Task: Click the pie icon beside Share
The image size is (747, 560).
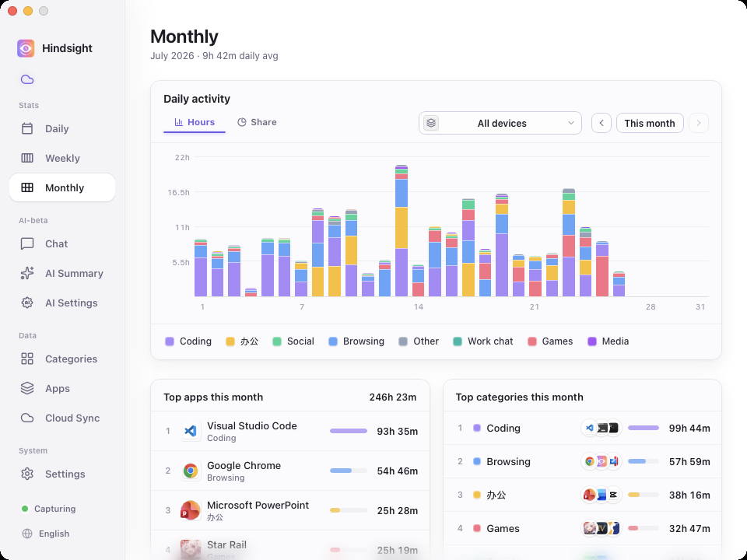Action: (x=242, y=122)
